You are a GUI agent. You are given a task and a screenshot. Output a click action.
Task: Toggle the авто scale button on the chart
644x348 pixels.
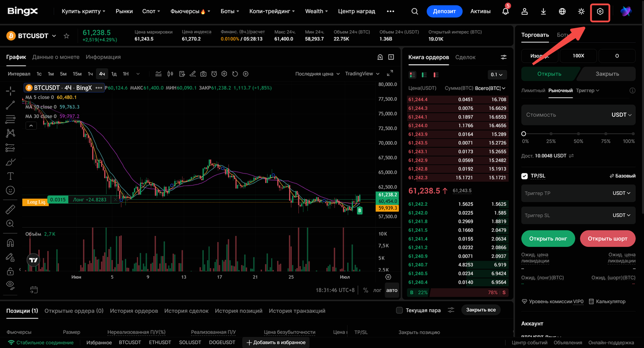tap(391, 290)
